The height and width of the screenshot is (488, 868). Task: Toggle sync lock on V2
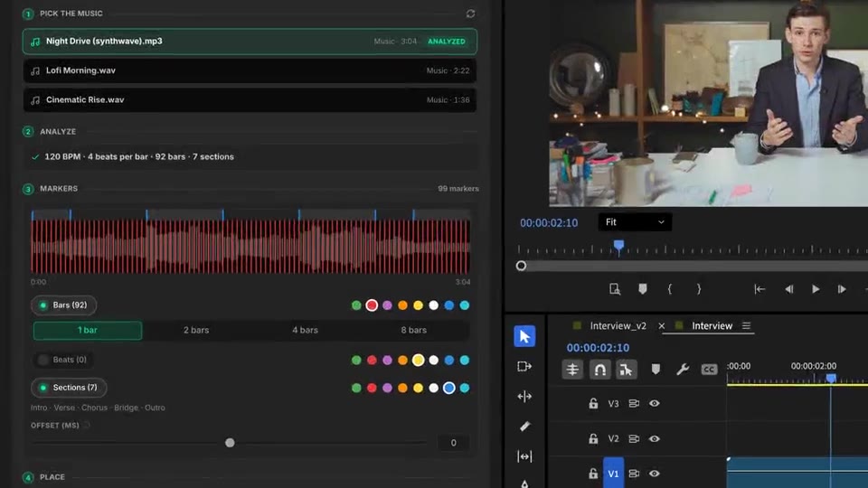(634, 439)
